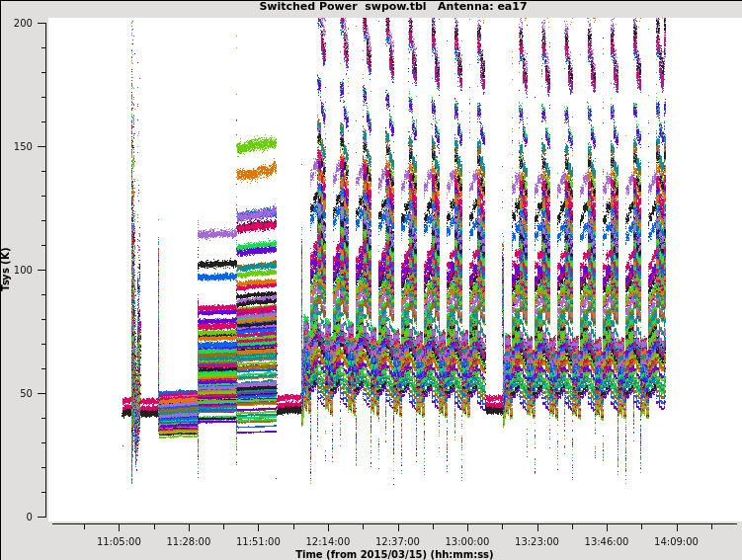Image resolution: width=742 pixels, height=560 pixels.
Task: Pick the bright green data band near 150 K
Action: pos(256,146)
